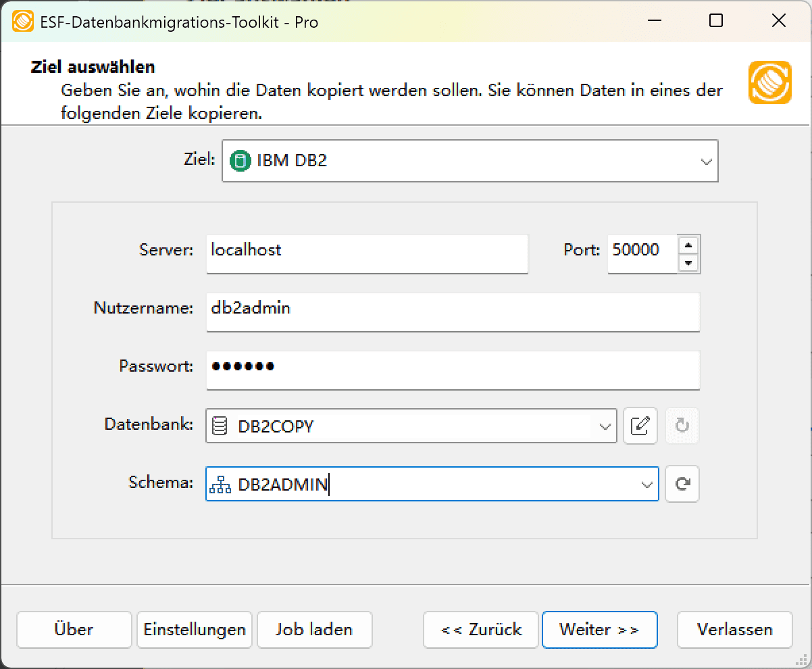Open the pencil edit icon beside Datenbank

pos(640,426)
